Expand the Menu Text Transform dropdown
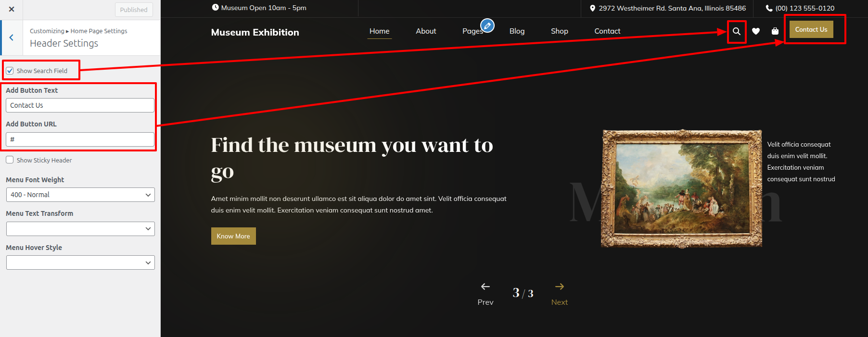This screenshot has width=868, height=337. (x=80, y=229)
